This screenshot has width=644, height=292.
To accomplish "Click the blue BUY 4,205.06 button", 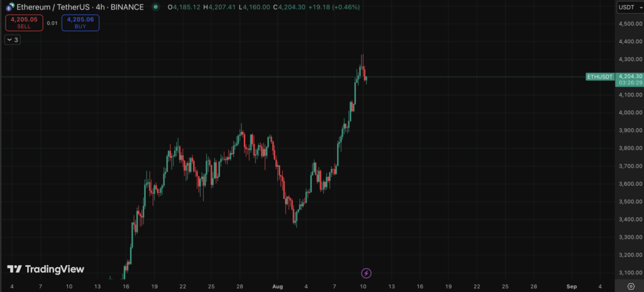I will (80, 23).
